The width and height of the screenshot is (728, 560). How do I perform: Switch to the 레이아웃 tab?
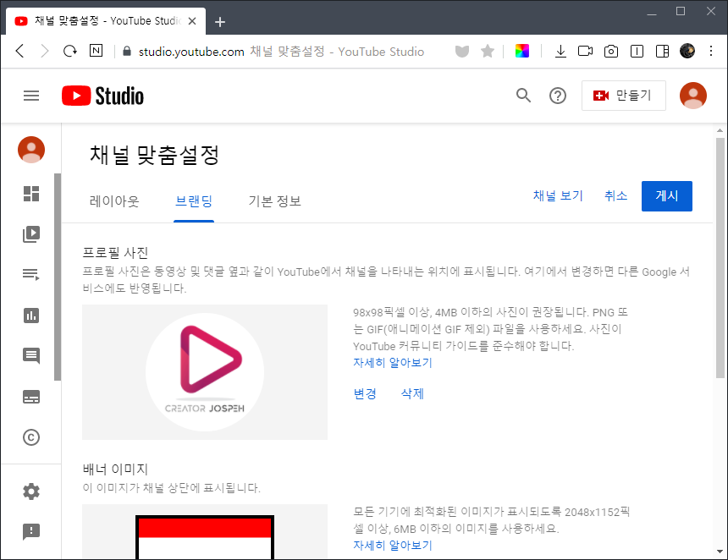114,201
